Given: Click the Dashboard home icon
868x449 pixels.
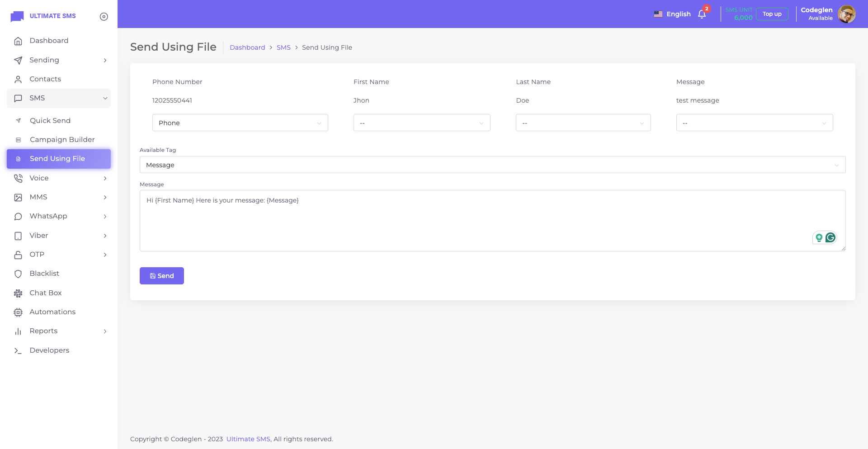Looking at the screenshot, I should coord(18,41).
